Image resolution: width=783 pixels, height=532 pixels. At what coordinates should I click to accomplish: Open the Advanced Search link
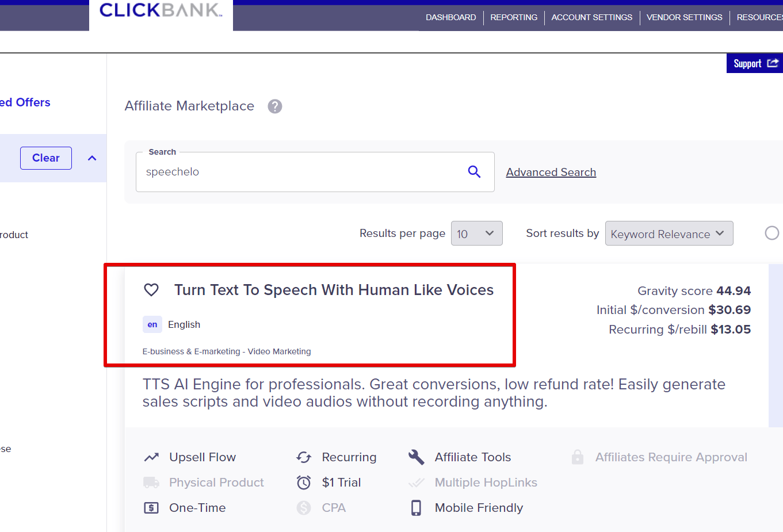click(x=551, y=172)
